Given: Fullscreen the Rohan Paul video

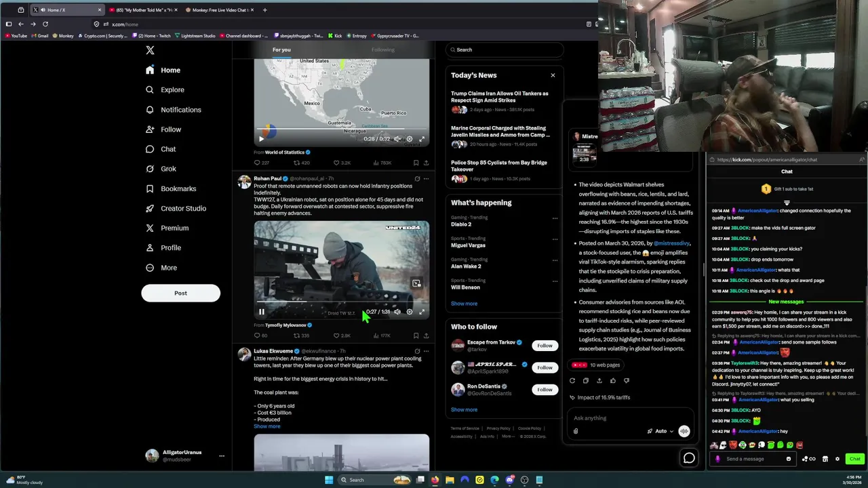Looking at the screenshot, I should pyautogui.click(x=422, y=312).
